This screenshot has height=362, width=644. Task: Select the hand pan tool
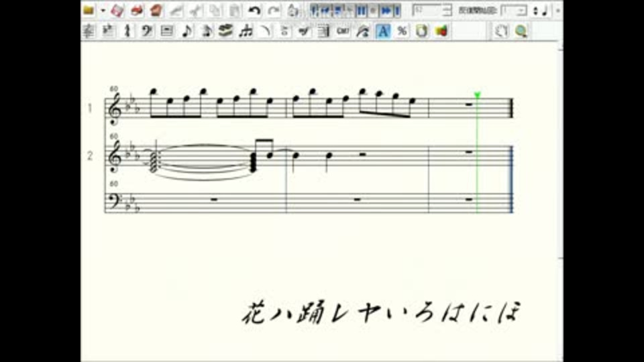coord(501,31)
